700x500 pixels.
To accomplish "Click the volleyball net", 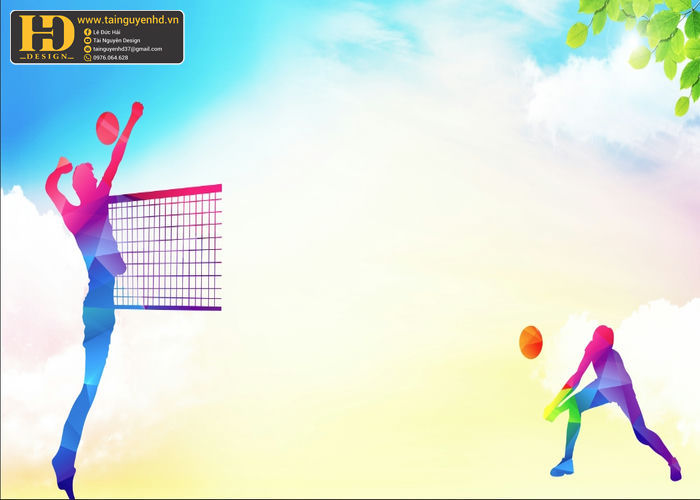I will click(x=165, y=248).
